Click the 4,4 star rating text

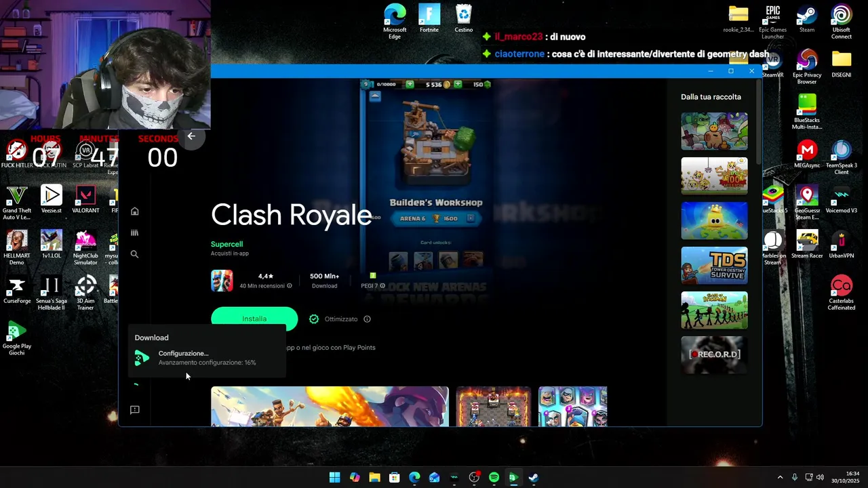[x=266, y=277]
